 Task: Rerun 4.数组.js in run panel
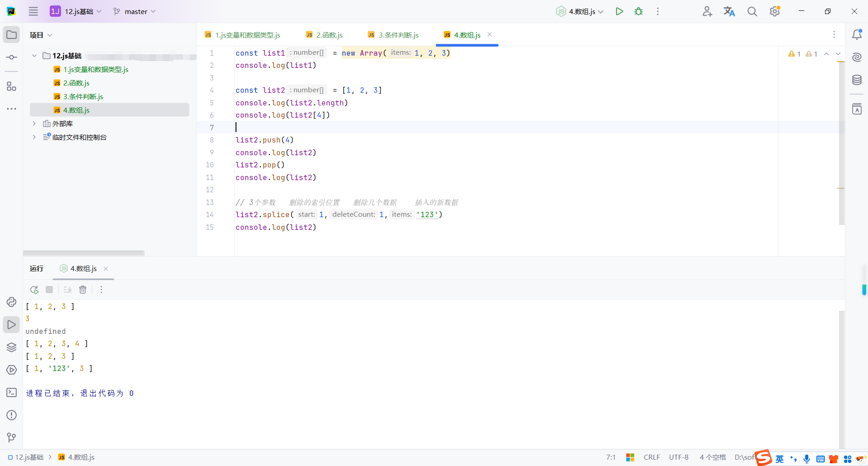pyautogui.click(x=34, y=290)
